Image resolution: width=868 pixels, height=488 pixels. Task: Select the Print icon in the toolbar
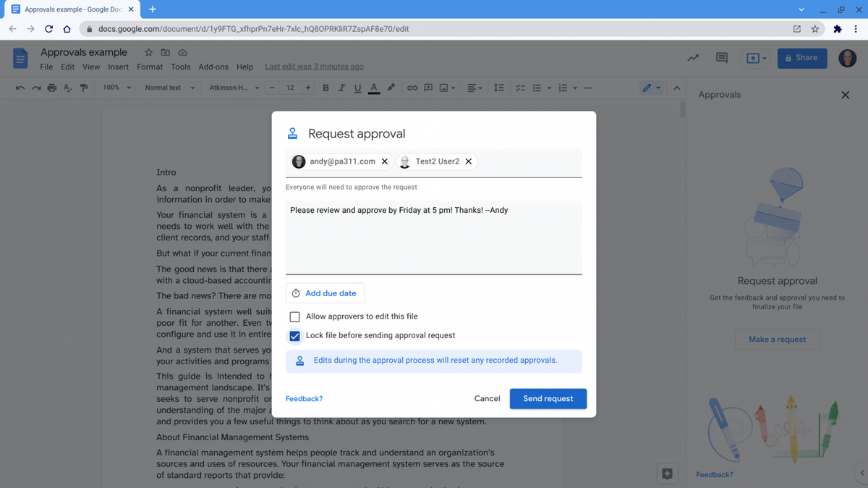(x=51, y=88)
